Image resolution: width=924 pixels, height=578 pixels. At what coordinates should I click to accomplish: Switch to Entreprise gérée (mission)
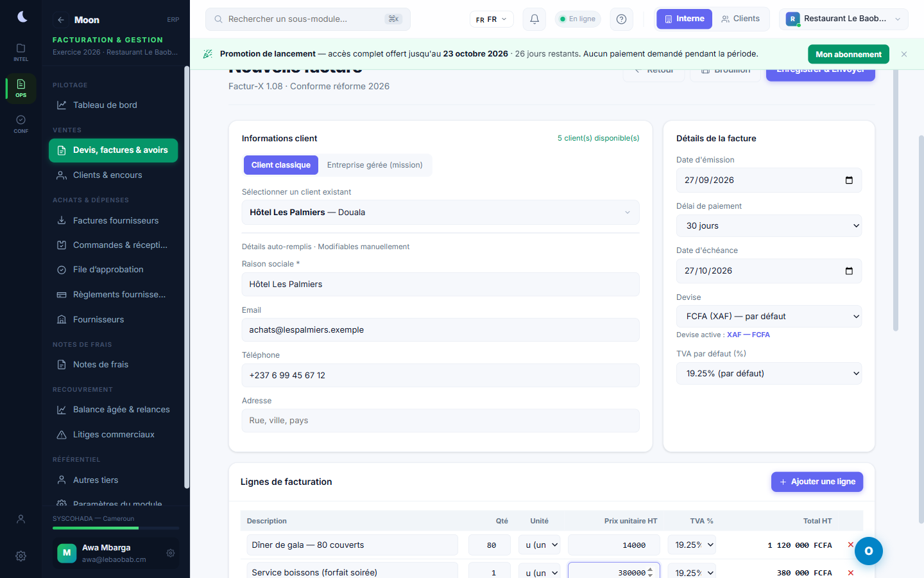(375, 165)
